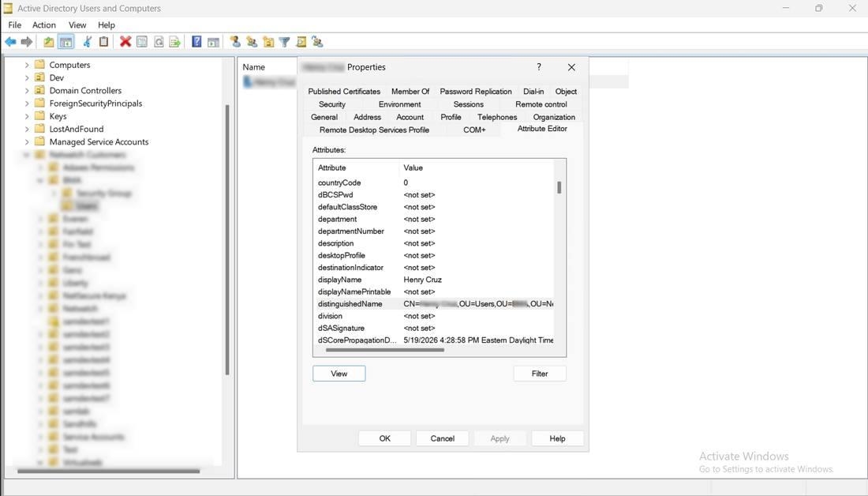Open the Environment tab
Viewport: 868px width, 496px height.
pyautogui.click(x=400, y=104)
